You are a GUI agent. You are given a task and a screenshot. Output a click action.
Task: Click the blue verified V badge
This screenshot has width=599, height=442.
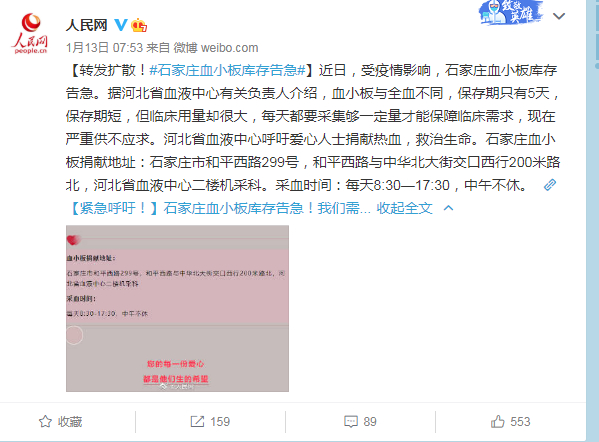click(x=121, y=25)
